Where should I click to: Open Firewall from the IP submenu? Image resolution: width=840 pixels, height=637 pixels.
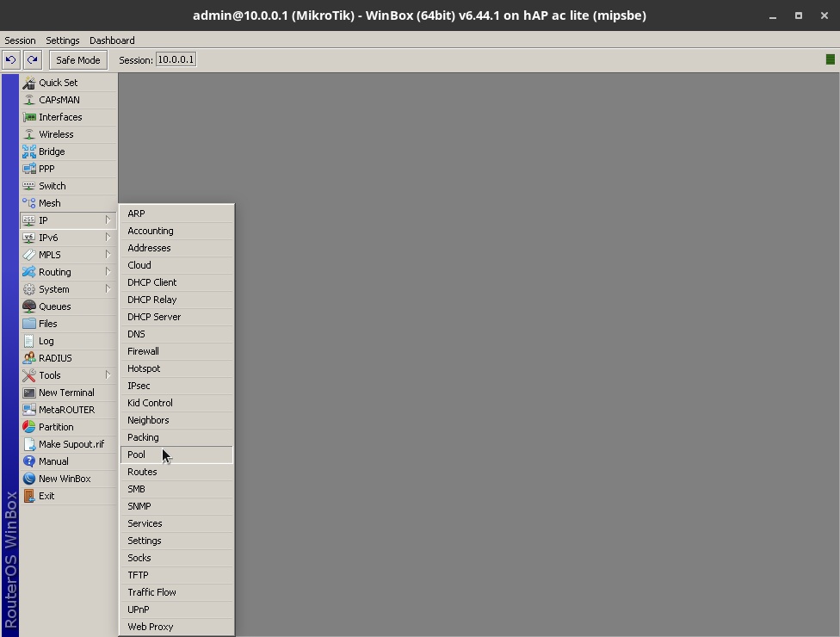[176, 351]
